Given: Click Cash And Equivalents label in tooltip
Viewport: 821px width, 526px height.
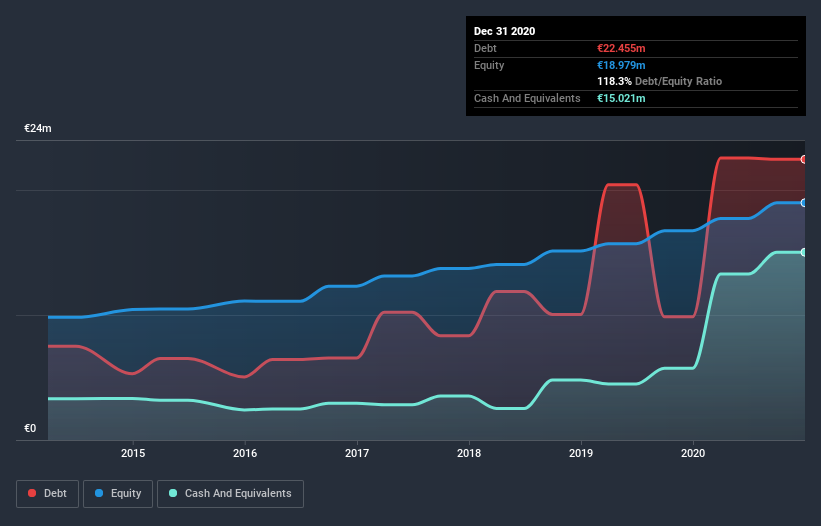Looking at the screenshot, I should click(527, 98).
